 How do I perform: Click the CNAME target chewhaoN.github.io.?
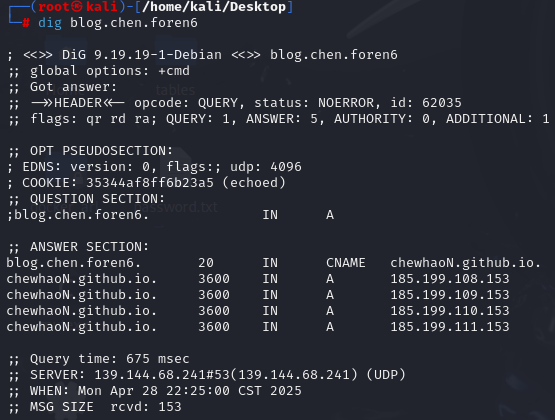tap(465, 263)
